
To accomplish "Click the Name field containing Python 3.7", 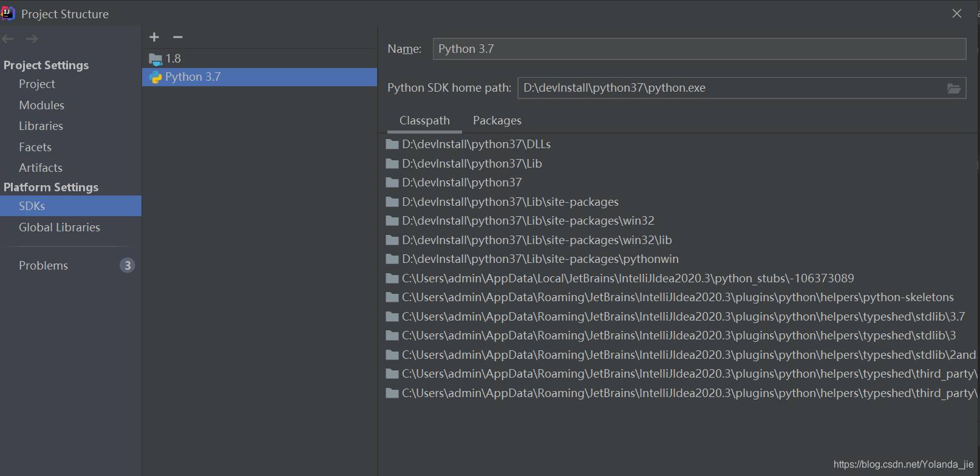I will click(x=699, y=49).
